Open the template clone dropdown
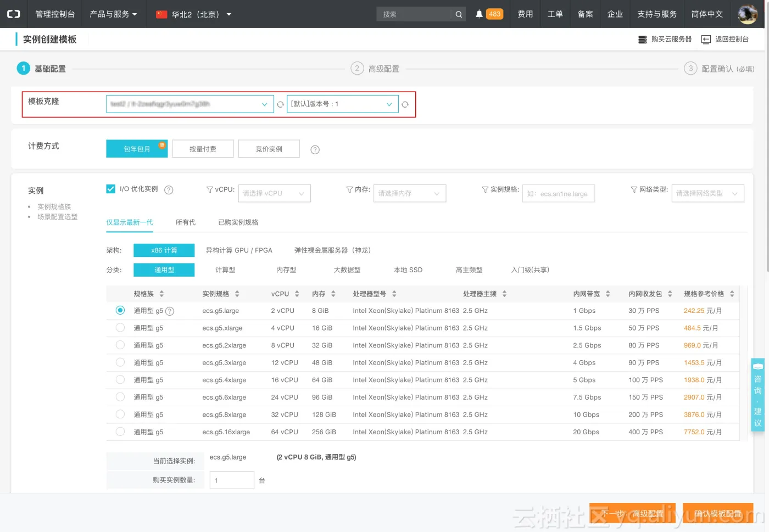769x532 pixels. 190,104
